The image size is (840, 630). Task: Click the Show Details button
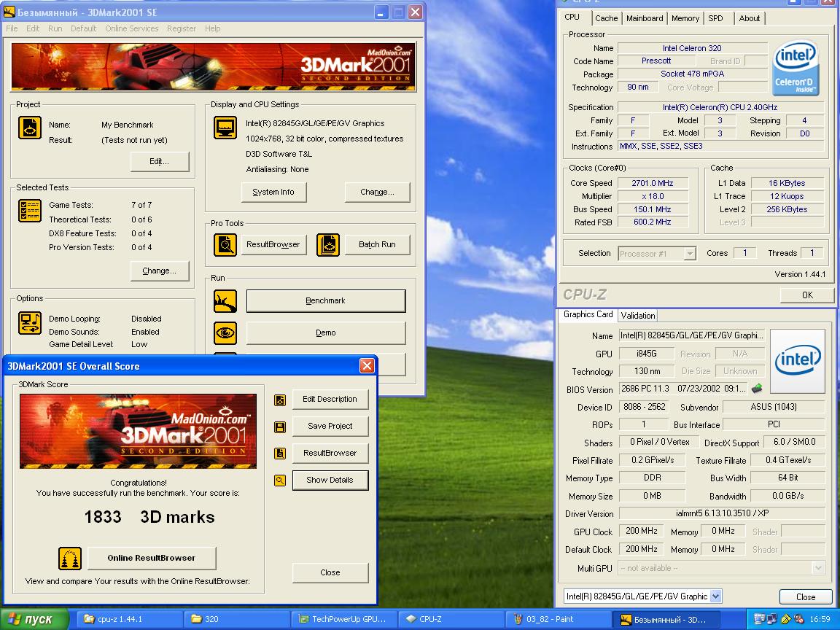click(x=330, y=480)
